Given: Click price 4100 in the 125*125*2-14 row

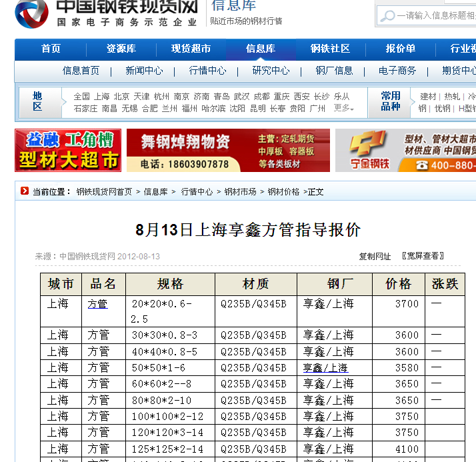Looking at the screenshot, I should pos(407,449).
